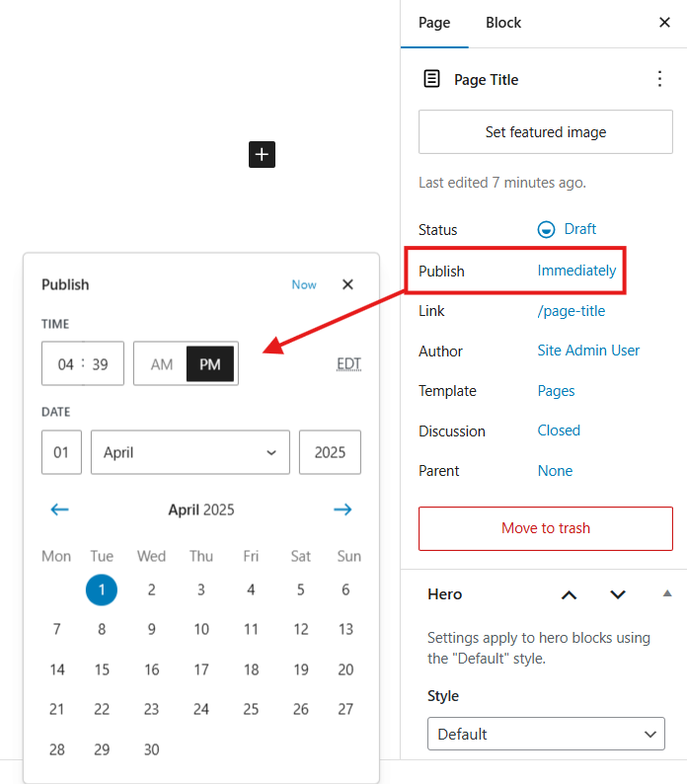Screen dimensions: 687x784
Task: Click the black add block plus icon
Action: click(262, 154)
